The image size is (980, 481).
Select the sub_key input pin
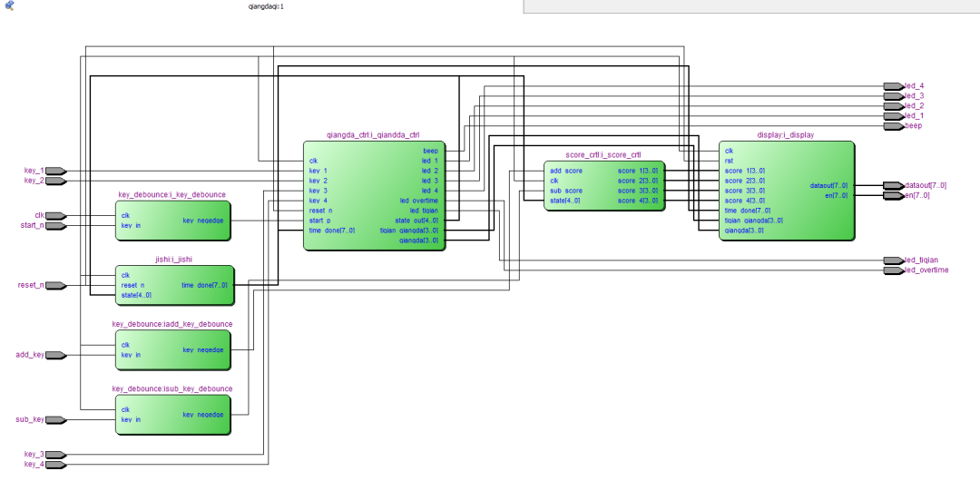point(55,419)
